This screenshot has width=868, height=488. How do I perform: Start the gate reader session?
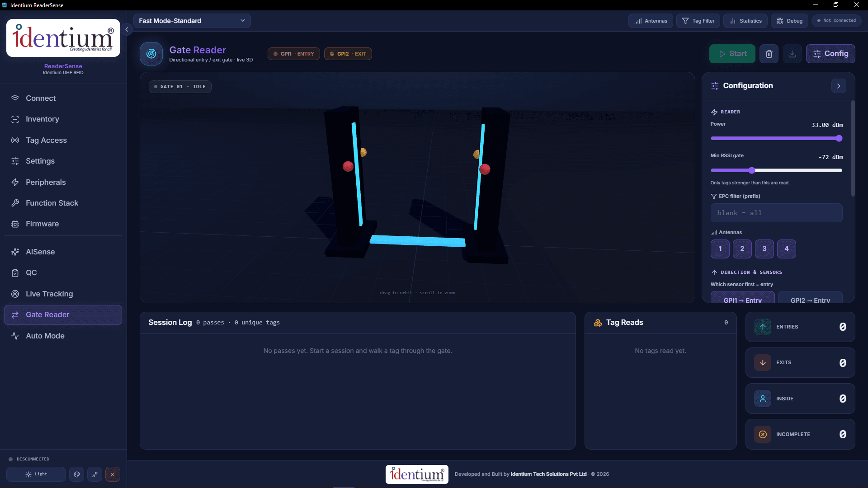[732, 54]
